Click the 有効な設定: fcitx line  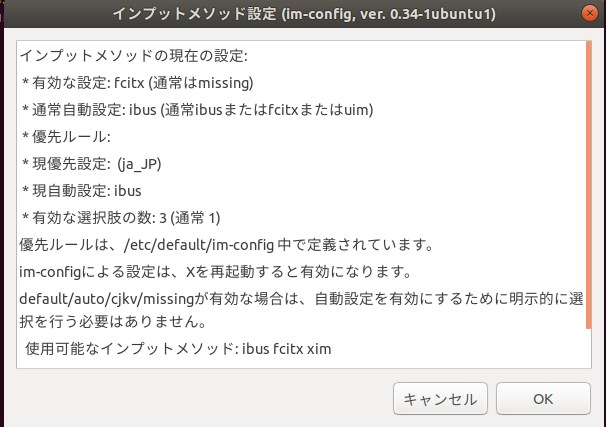click(x=138, y=83)
